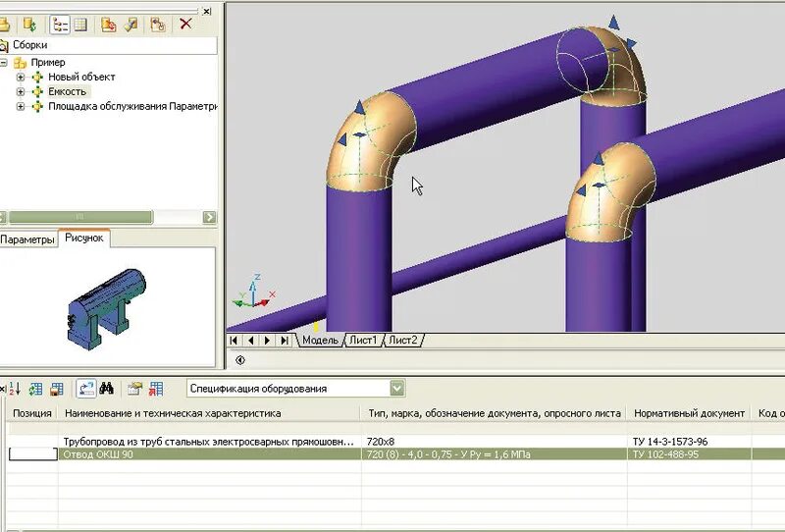
Task: Click the binoculars find icon
Action: click(x=106, y=389)
